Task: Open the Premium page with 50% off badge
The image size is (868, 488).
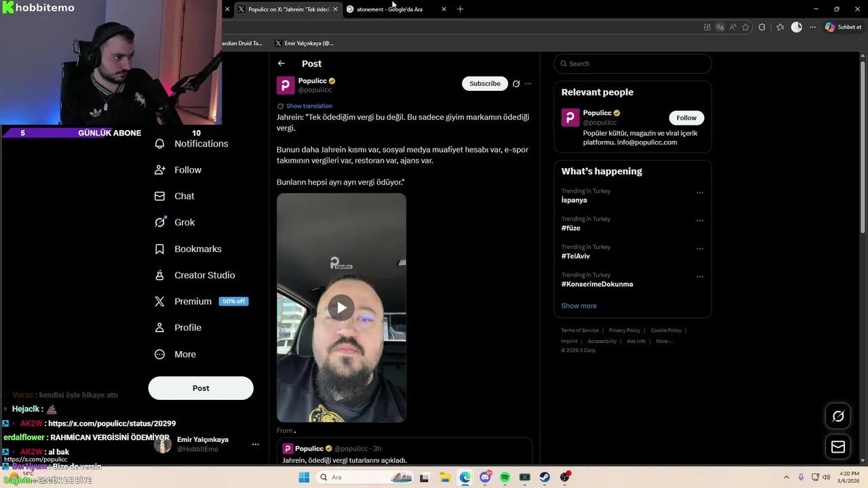Action: click(x=201, y=302)
